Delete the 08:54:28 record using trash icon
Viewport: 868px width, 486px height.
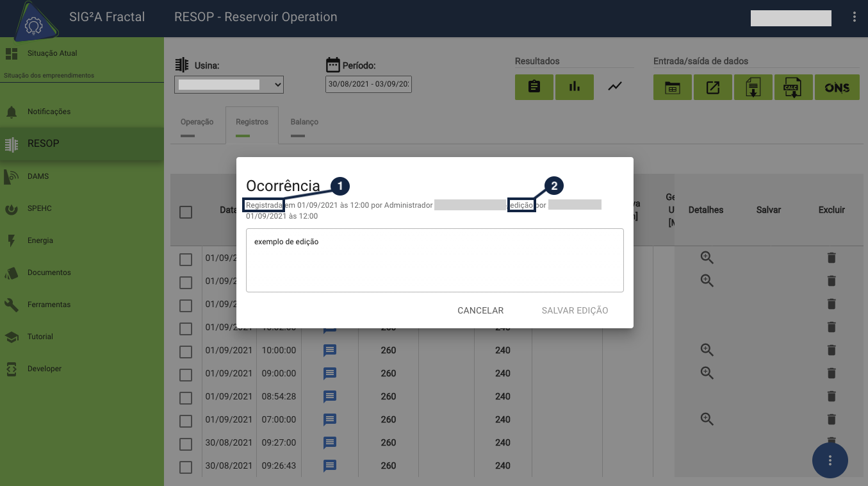click(x=831, y=396)
